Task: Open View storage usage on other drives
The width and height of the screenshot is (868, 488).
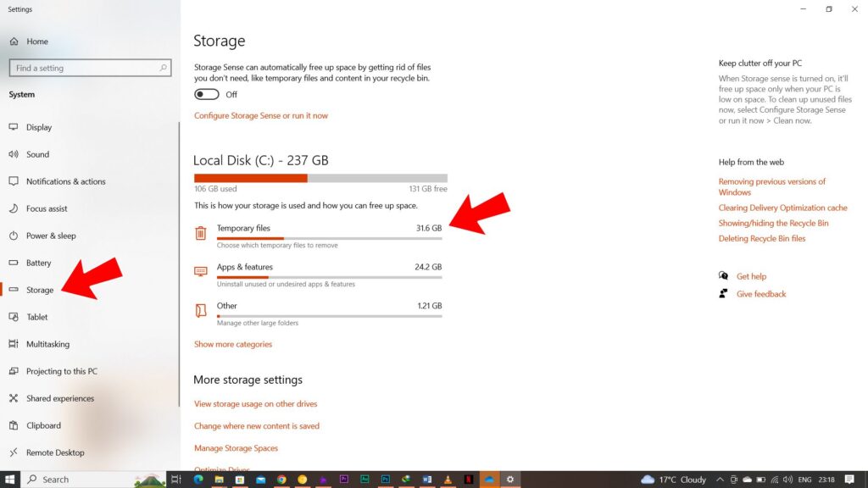Action: [256, 404]
